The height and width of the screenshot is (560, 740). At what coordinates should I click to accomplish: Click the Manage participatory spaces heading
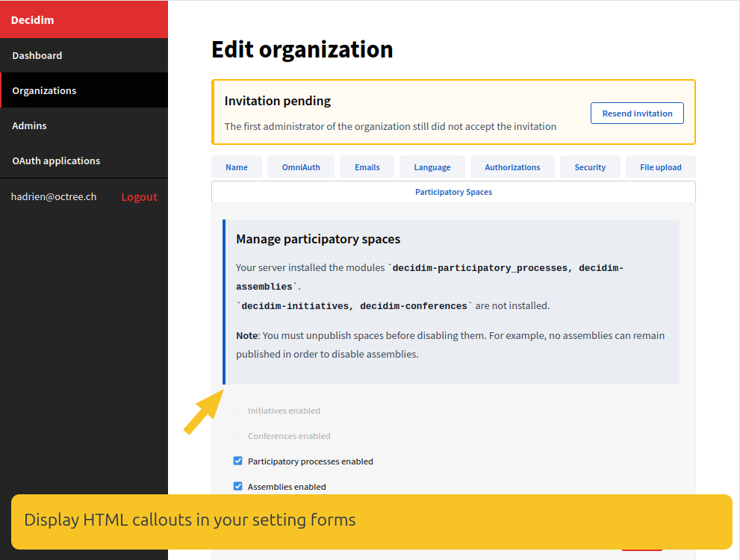318,239
